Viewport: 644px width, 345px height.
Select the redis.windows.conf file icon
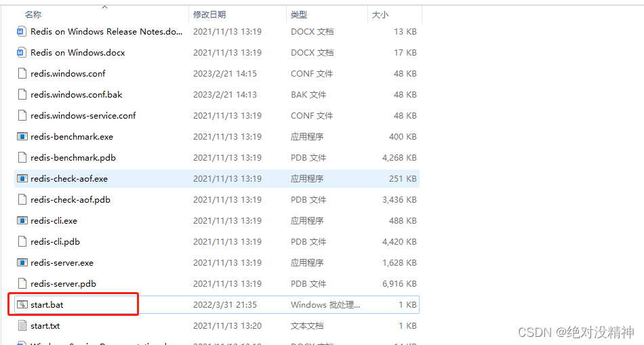click(x=22, y=73)
